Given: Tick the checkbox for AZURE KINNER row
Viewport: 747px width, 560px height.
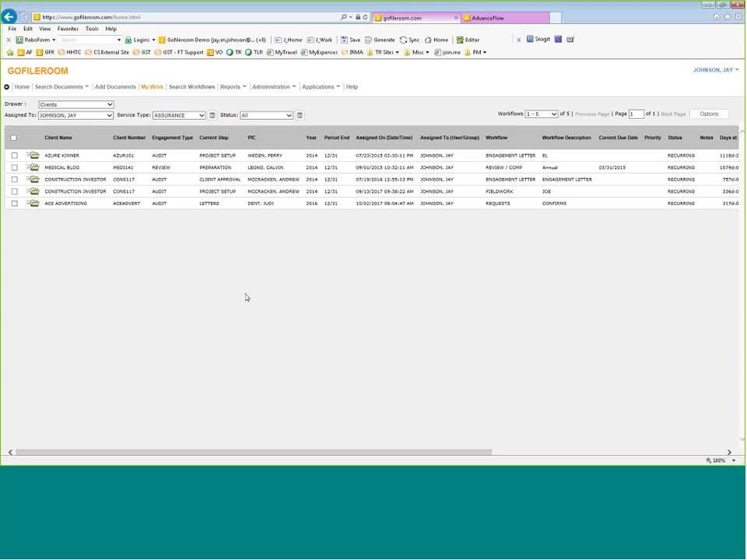Looking at the screenshot, I should [14, 156].
